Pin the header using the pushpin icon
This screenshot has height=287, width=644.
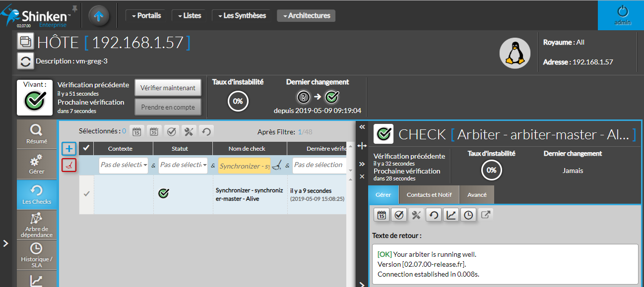[75, 8]
